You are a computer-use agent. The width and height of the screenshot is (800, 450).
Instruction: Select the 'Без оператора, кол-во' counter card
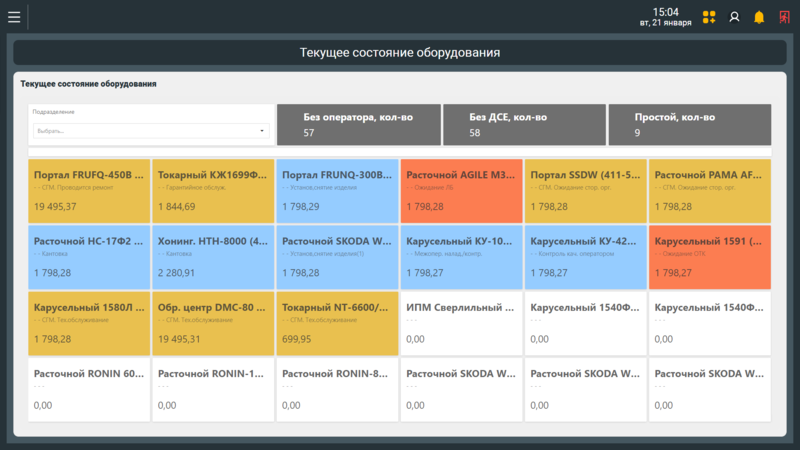[356, 125]
